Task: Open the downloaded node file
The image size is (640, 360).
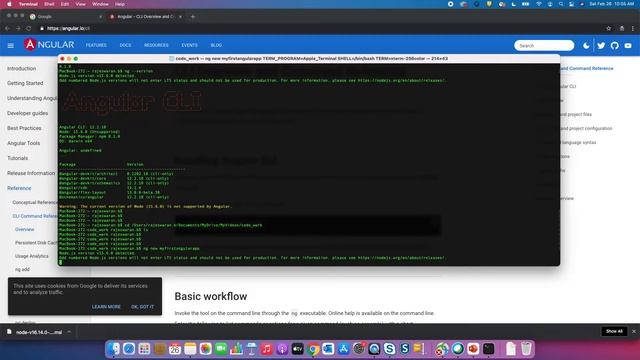Action: click(35, 332)
